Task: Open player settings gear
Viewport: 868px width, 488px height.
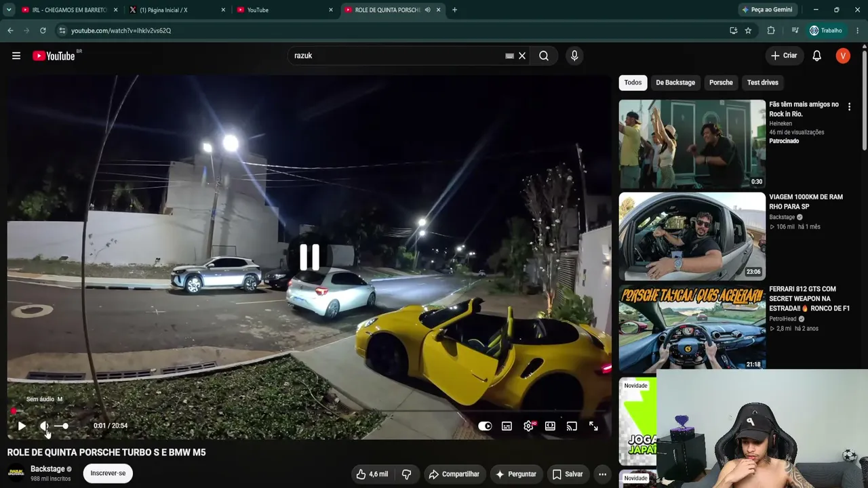Action: [x=528, y=426]
